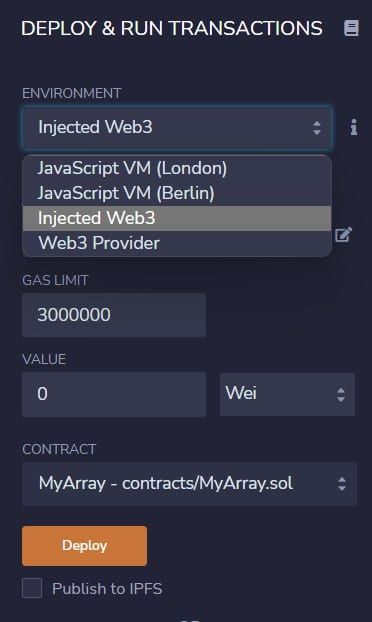The height and width of the screenshot is (622, 372).
Task: Click the Gas Limit input field
Action: point(114,315)
